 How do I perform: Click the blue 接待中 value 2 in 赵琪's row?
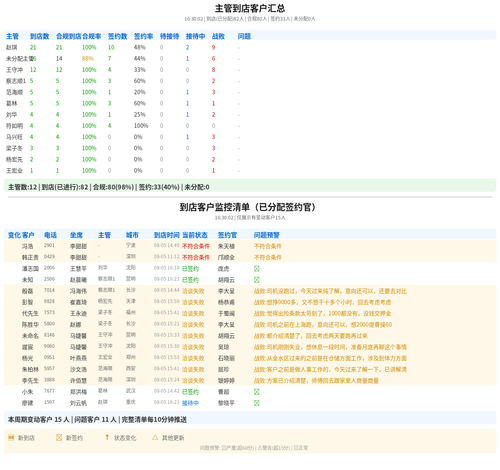(x=188, y=48)
